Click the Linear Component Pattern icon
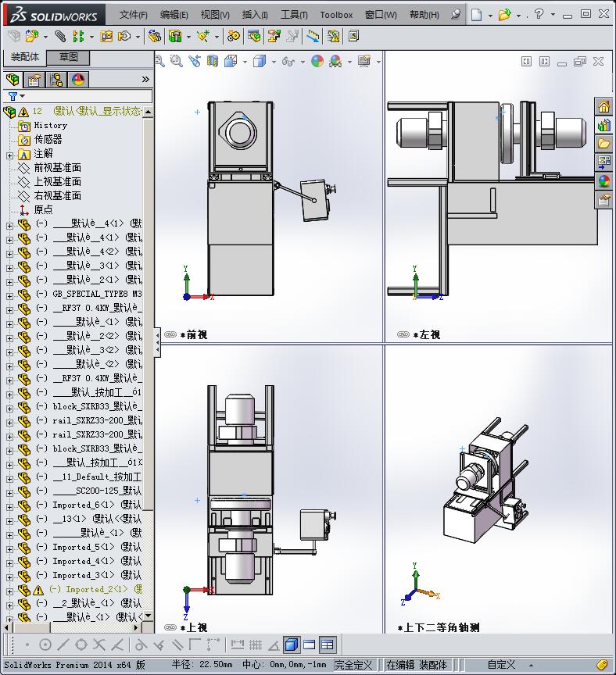The width and height of the screenshot is (616, 675). pos(78,36)
